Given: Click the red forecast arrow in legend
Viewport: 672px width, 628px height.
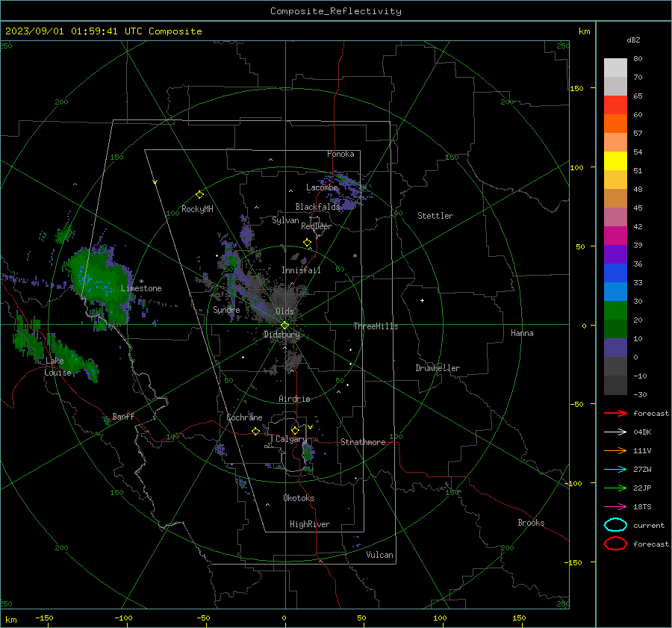Looking at the screenshot, I should point(615,413).
